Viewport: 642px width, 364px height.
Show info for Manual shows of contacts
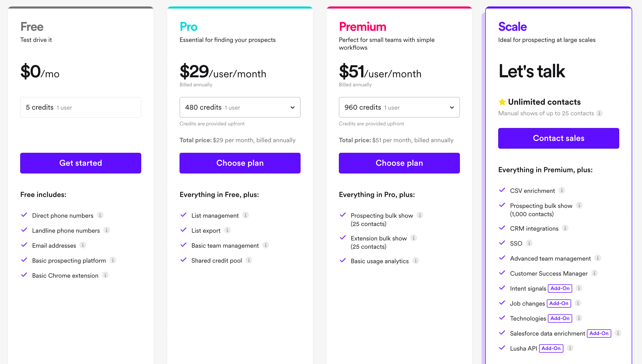pos(599,113)
